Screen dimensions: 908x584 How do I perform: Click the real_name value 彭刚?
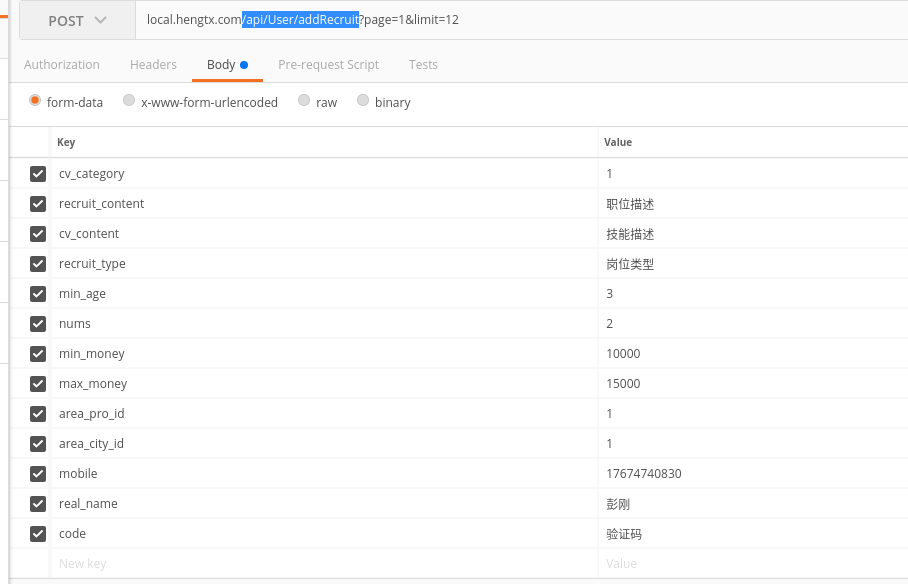pyautogui.click(x=618, y=504)
